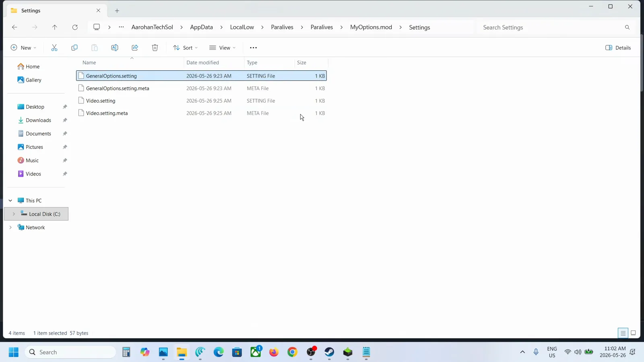This screenshot has height=362, width=644.
Task: Open the See more three-dots menu
Action: coord(253,47)
